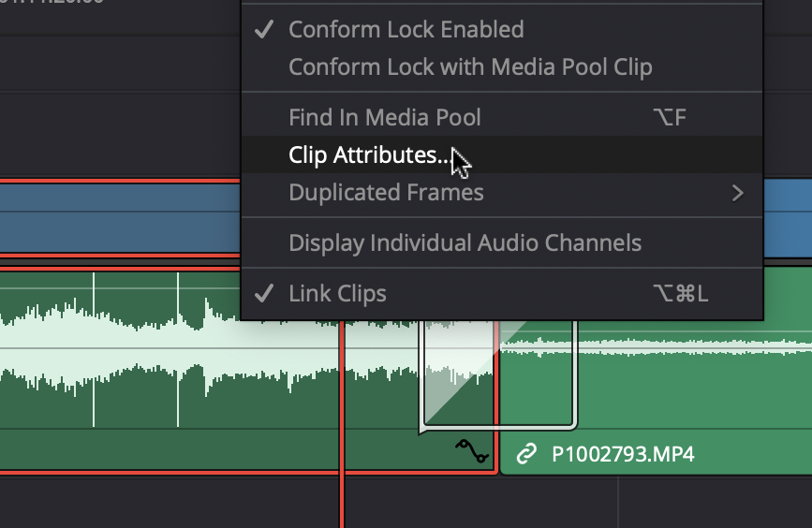Click the partially visible timecode at top left

pyautogui.click(x=56, y=5)
